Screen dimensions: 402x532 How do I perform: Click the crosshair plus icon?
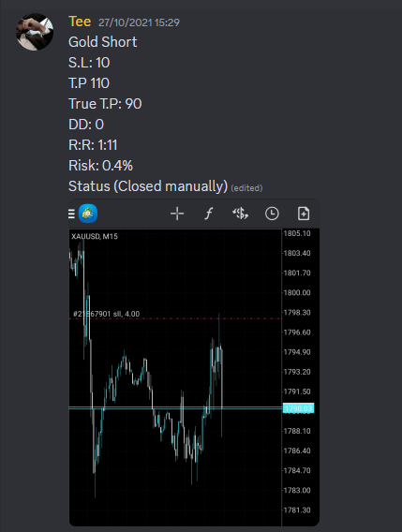point(177,214)
